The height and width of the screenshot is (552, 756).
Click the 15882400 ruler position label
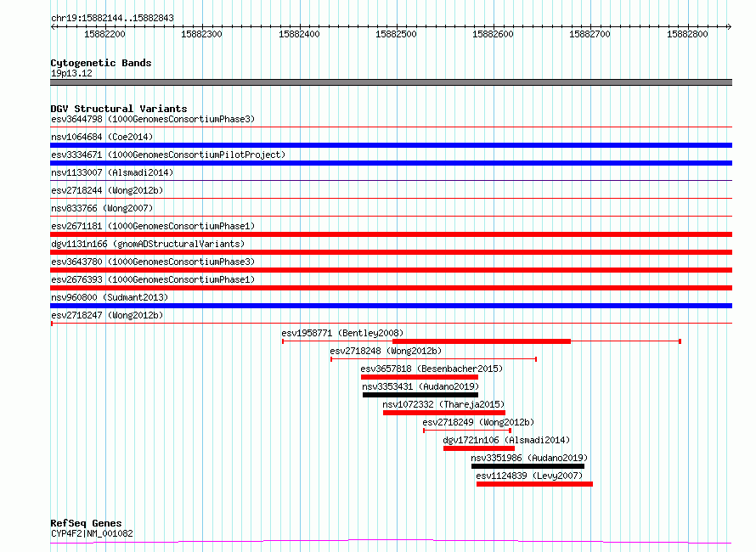(x=299, y=34)
